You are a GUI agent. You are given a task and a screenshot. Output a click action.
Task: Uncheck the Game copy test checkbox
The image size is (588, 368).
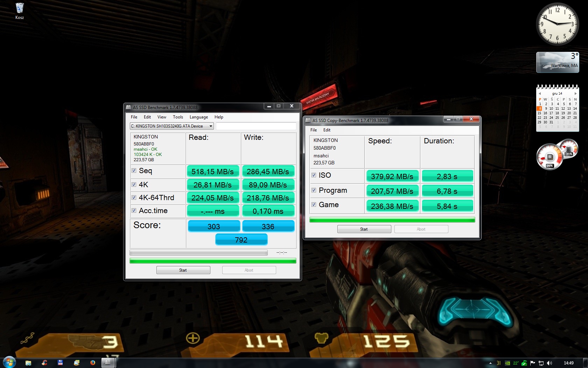(x=314, y=205)
